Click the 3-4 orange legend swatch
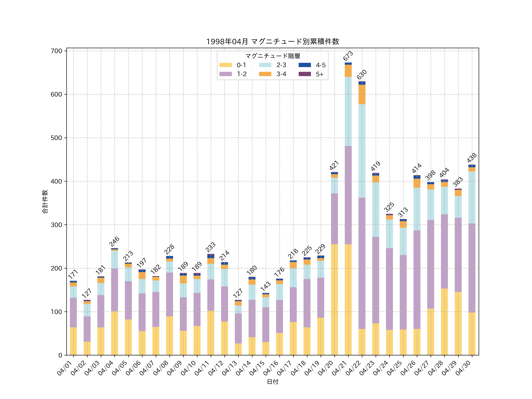The width and height of the screenshot is (532, 399). pyautogui.click(x=265, y=74)
